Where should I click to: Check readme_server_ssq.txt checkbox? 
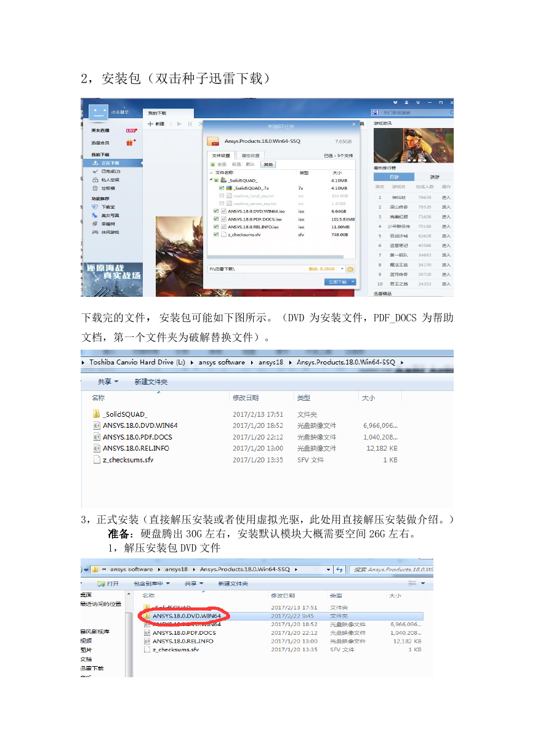(222, 203)
